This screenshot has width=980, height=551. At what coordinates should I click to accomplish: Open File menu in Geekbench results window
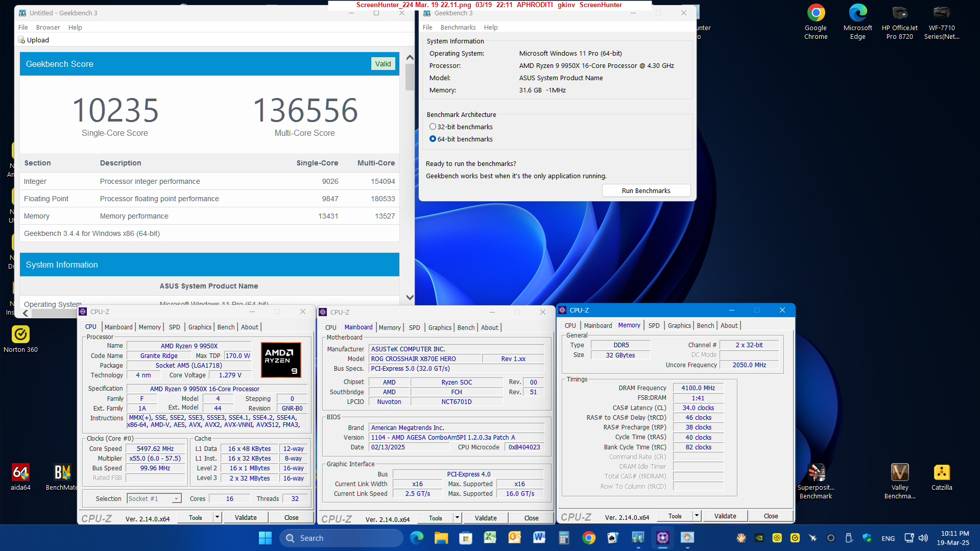click(x=23, y=27)
